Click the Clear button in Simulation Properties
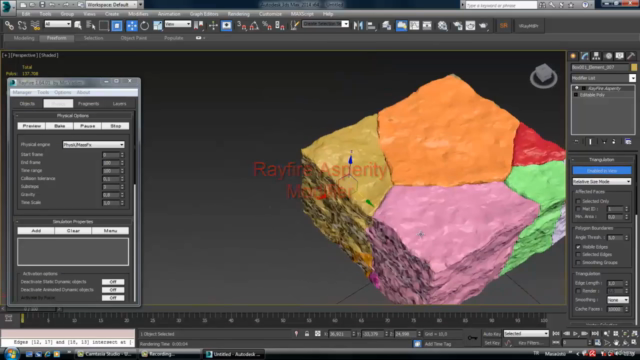The image size is (640, 360). (73, 231)
